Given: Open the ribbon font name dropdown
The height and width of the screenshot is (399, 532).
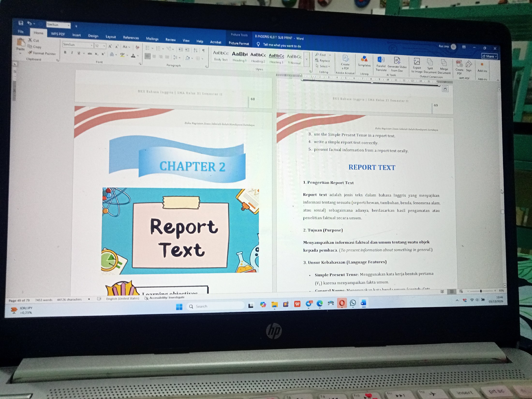Looking at the screenshot, I should 92,45.
